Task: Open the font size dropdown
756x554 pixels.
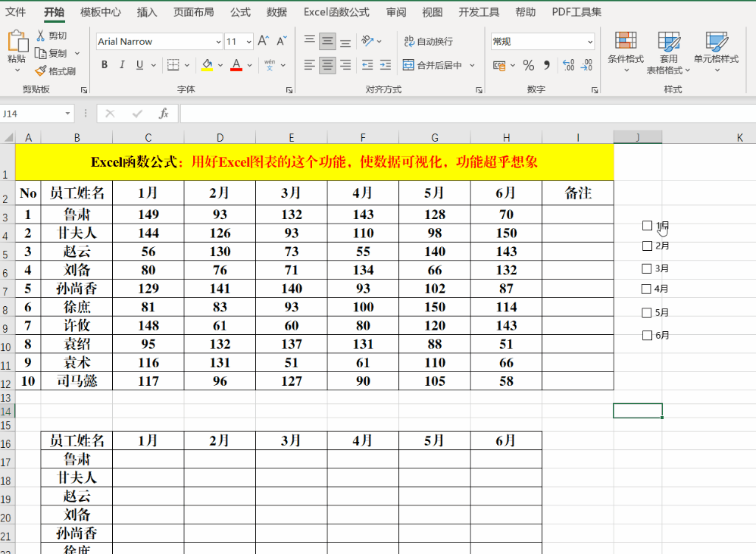Action: [248, 42]
